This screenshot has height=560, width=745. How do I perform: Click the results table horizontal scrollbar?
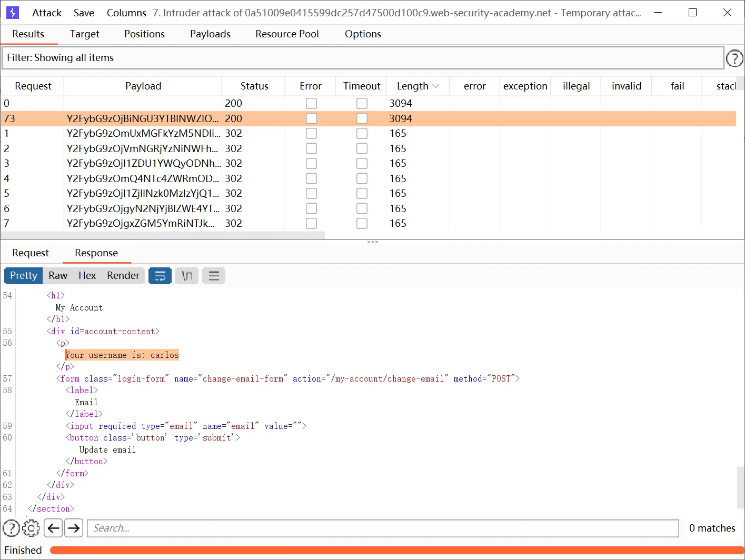point(163,235)
